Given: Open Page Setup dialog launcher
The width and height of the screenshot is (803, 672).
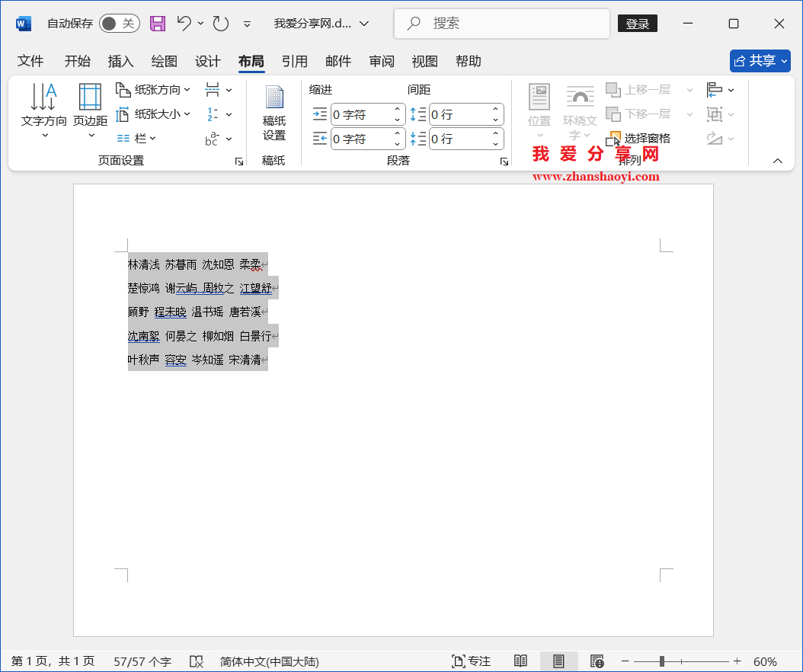Looking at the screenshot, I should click(x=239, y=162).
